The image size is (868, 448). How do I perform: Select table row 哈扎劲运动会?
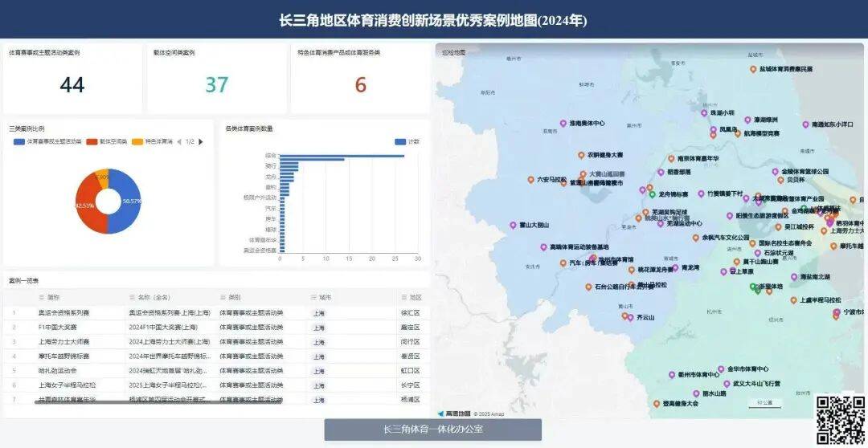(x=216, y=371)
